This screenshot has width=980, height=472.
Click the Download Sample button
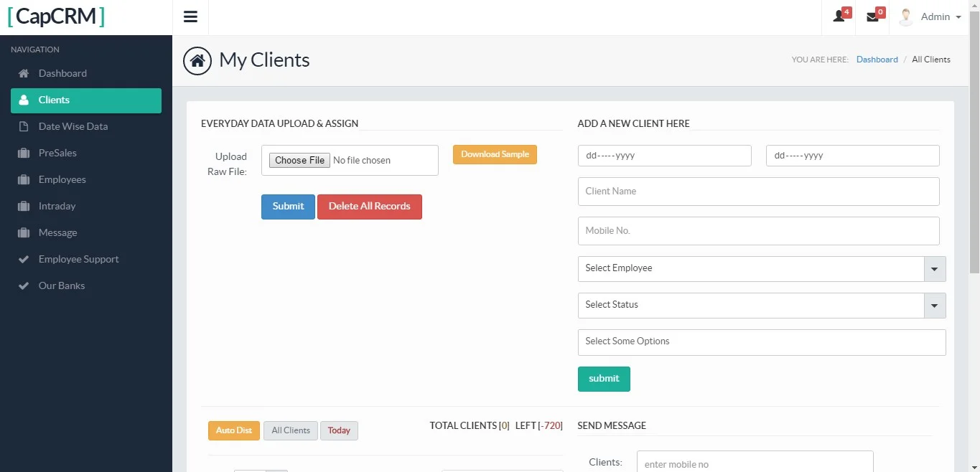tap(495, 154)
